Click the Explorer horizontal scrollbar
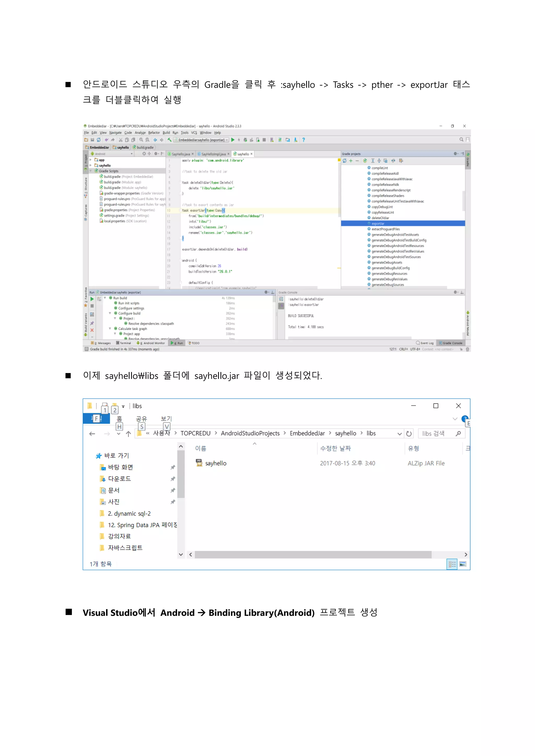 [x=313, y=555]
